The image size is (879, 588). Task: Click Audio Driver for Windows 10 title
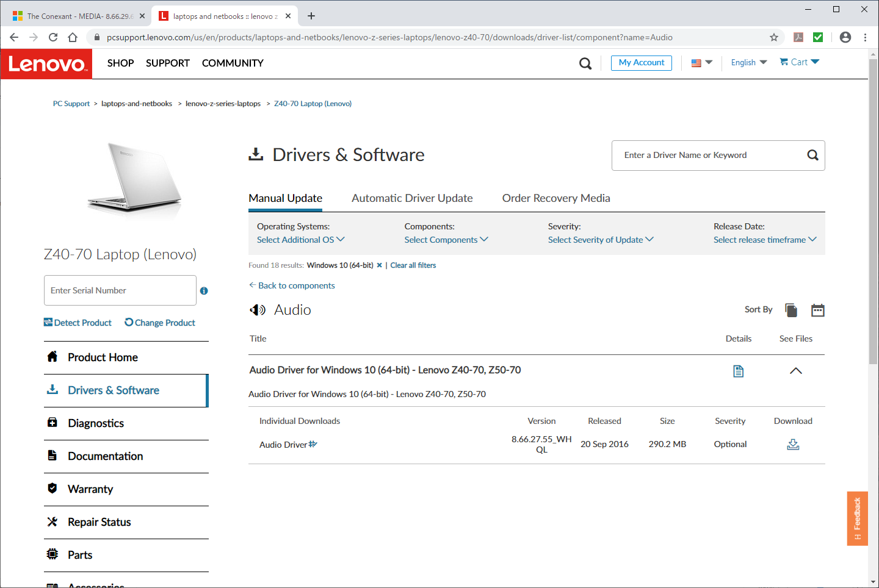click(385, 370)
